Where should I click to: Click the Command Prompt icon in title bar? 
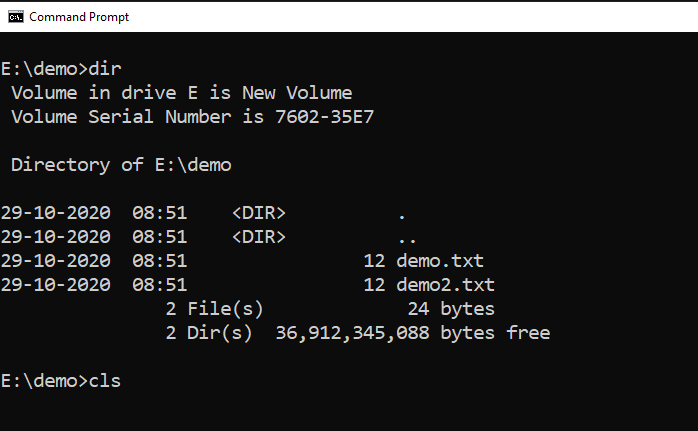point(16,17)
